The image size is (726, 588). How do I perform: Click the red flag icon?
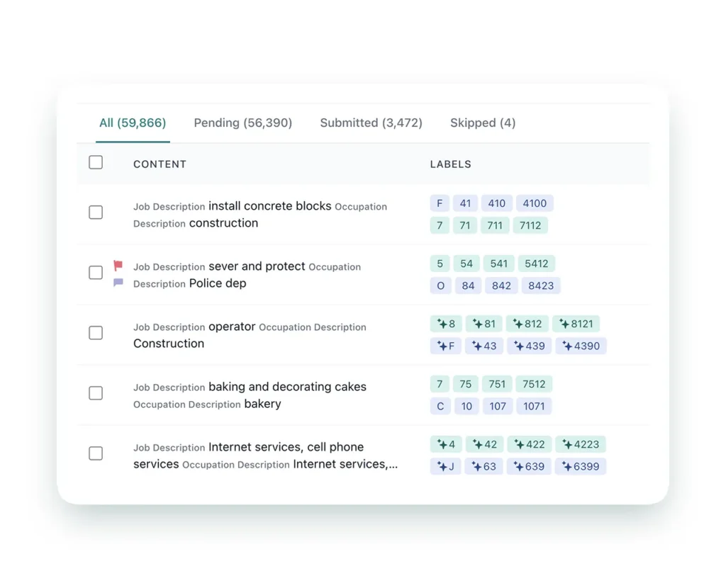click(x=118, y=266)
